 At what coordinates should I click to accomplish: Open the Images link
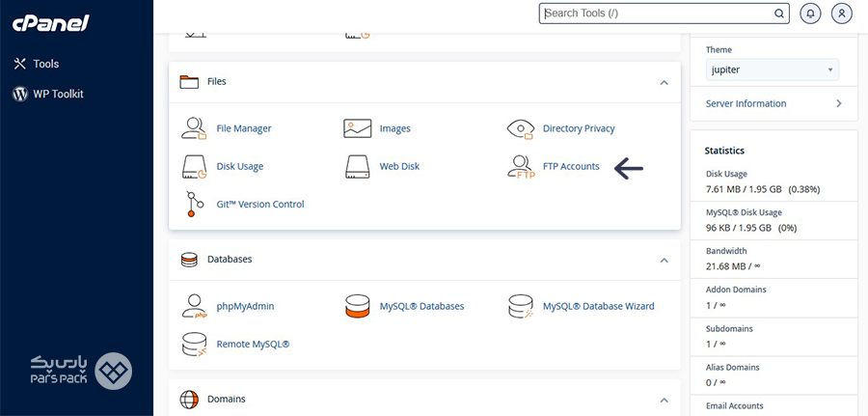coord(394,128)
